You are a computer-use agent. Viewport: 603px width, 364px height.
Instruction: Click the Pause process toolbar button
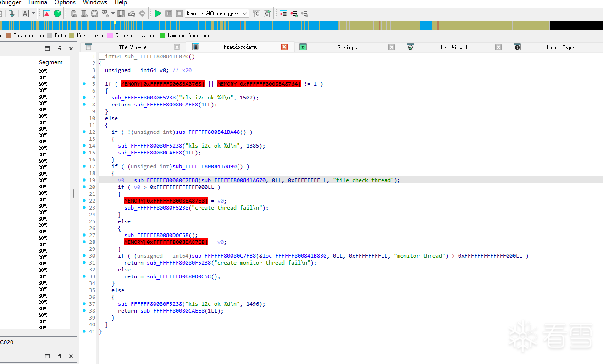[x=169, y=13]
